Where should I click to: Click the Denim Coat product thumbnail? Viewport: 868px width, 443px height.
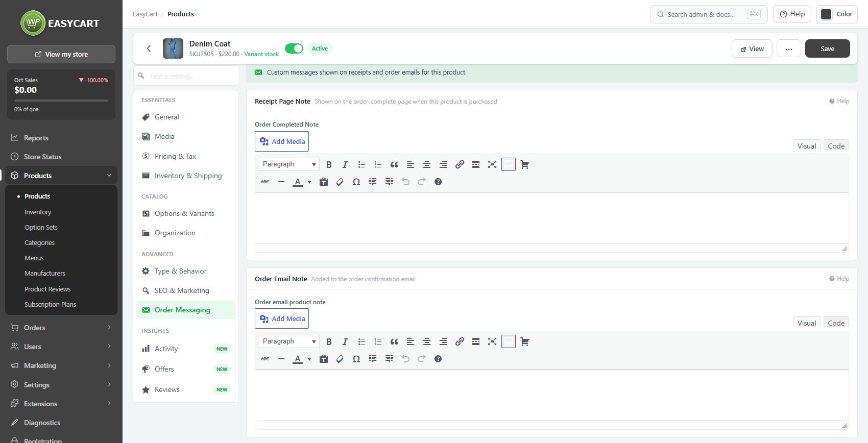pyautogui.click(x=173, y=48)
